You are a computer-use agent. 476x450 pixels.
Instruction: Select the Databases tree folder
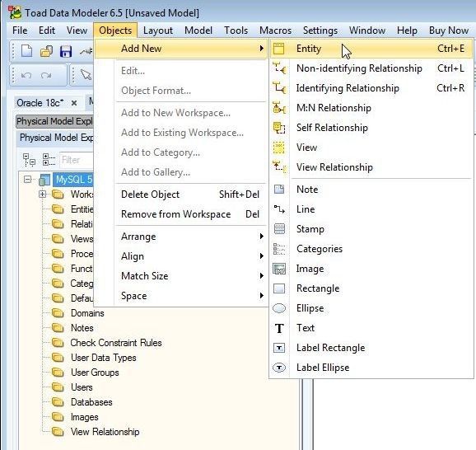(91, 402)
